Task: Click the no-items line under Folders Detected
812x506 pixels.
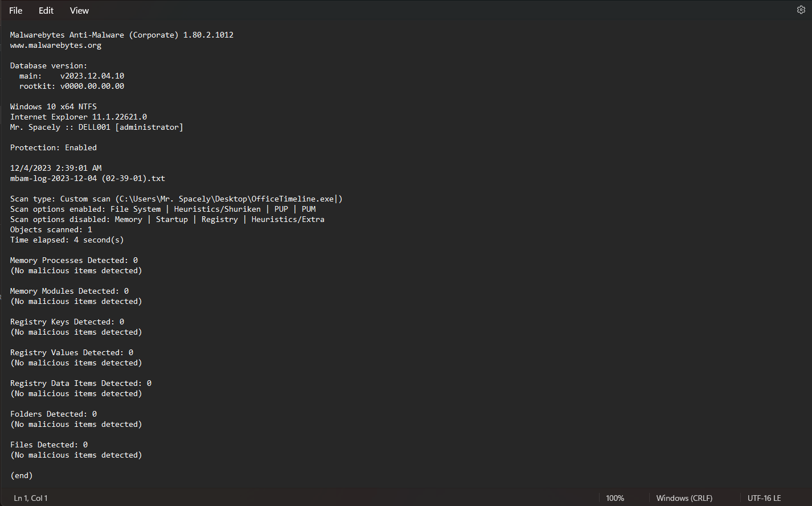Action: (76, 425)
